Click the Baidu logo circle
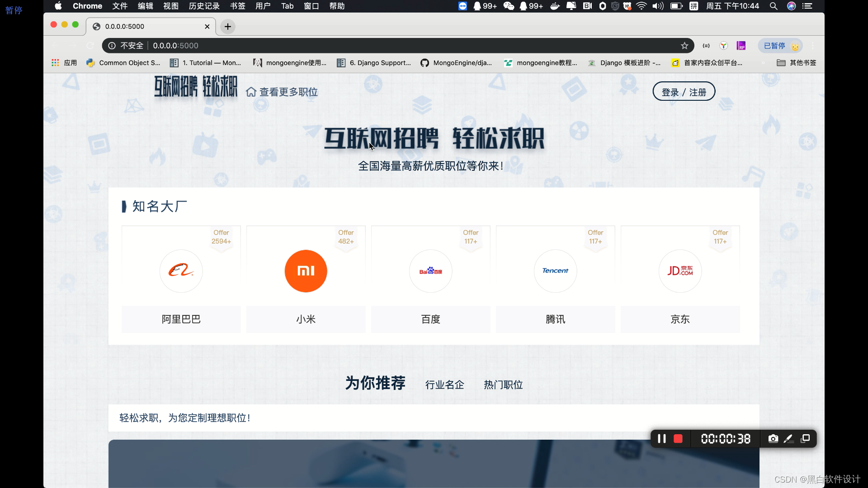This screenshot has width=868, height=488. pyautogui.click(x=430, y=271)
